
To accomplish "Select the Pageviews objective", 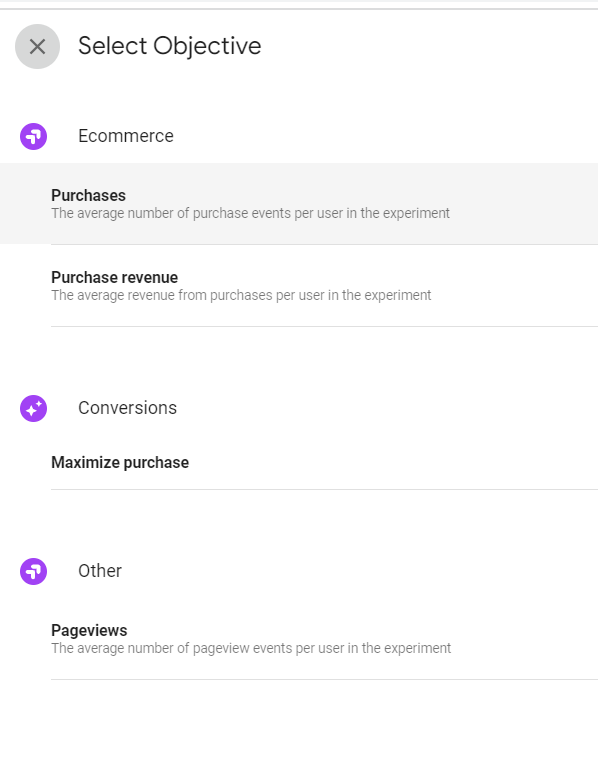I will (324, 639).
